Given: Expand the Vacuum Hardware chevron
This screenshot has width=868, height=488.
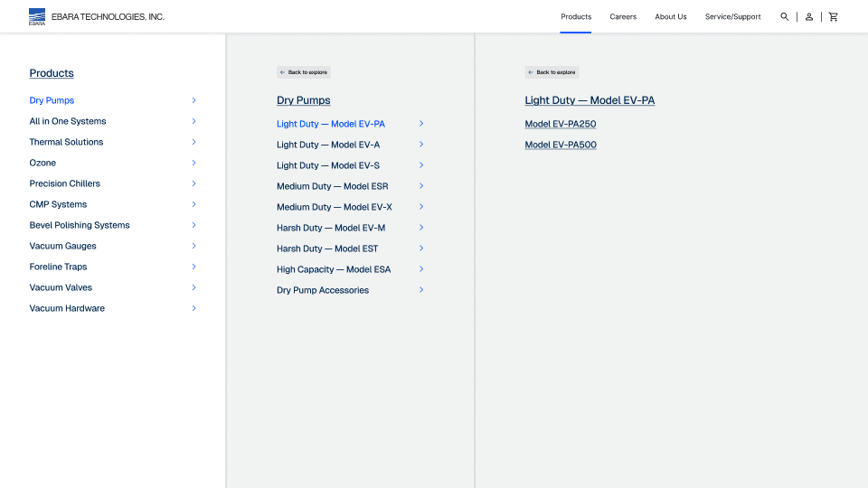Looking at the screenshot, I should (x=193, y=308).
